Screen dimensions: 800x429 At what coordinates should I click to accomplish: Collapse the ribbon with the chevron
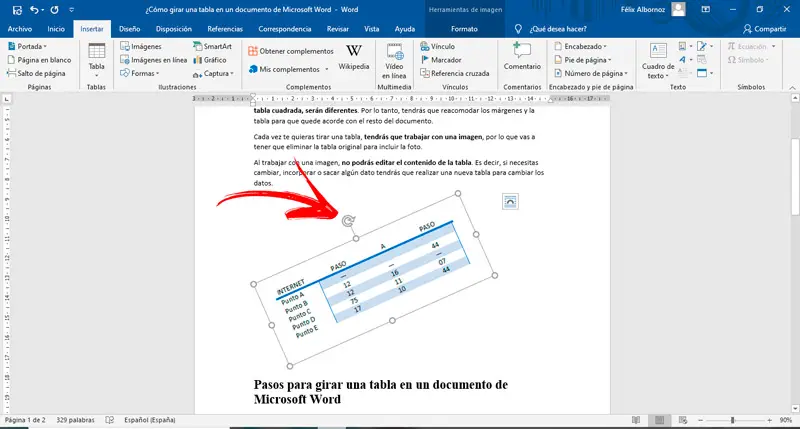click(x=792, y=88)
